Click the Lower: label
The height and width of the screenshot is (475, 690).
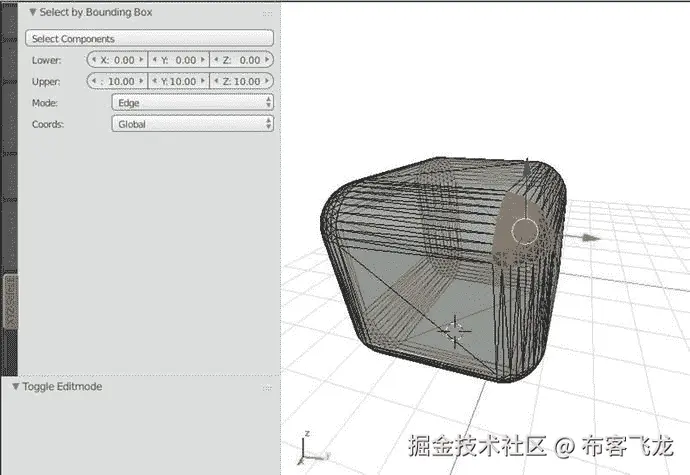tap(47, 60)
